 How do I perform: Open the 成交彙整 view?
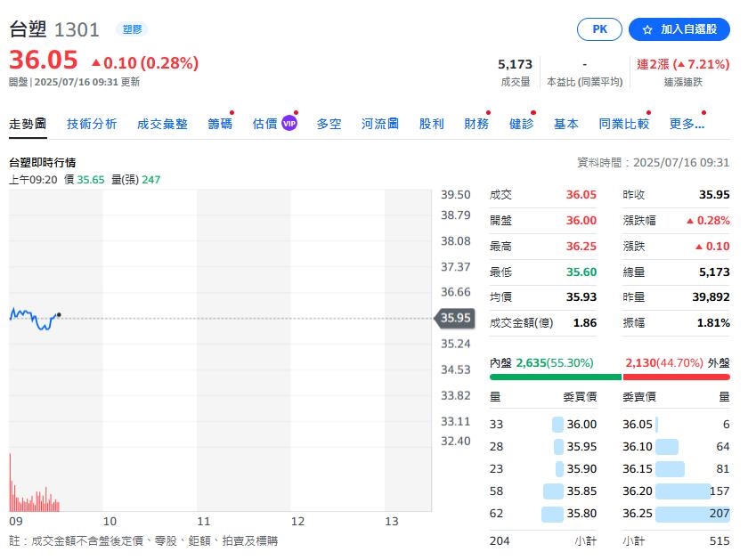pos(162,125)
